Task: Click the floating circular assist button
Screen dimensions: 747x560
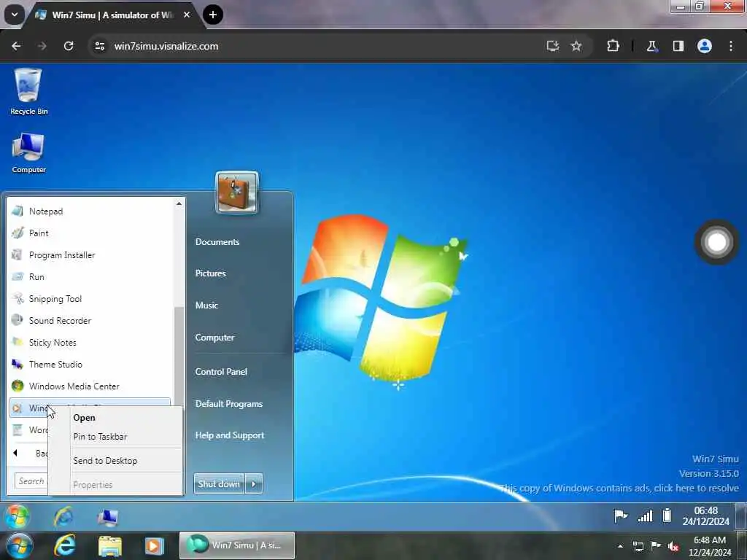Action: point(716,242)
